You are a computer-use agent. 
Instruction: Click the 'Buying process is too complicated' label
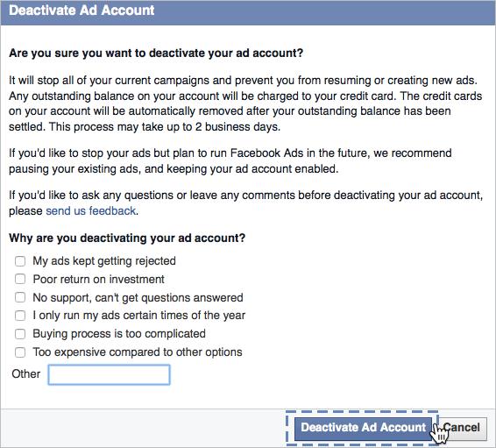point(119,334)
